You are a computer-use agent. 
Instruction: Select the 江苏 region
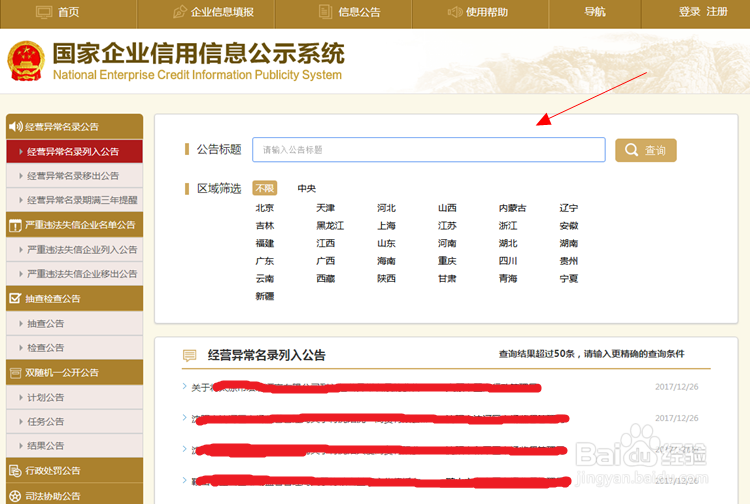[447, 226]
